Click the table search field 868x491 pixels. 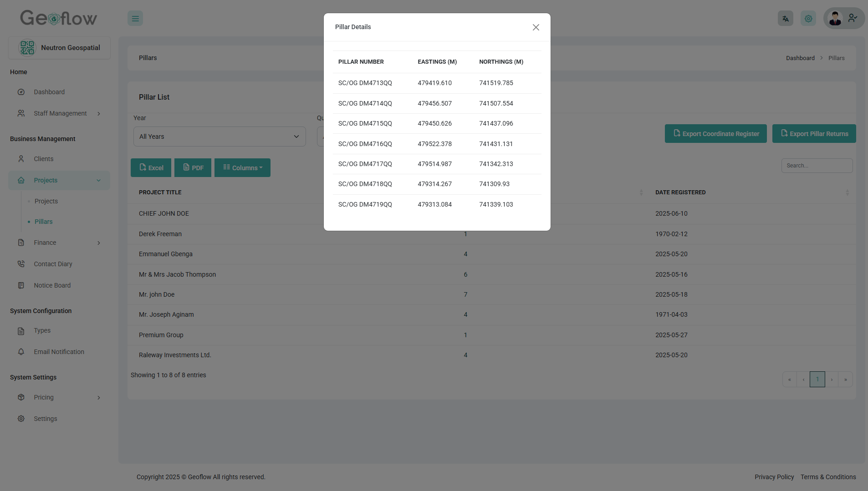[817, 166]
